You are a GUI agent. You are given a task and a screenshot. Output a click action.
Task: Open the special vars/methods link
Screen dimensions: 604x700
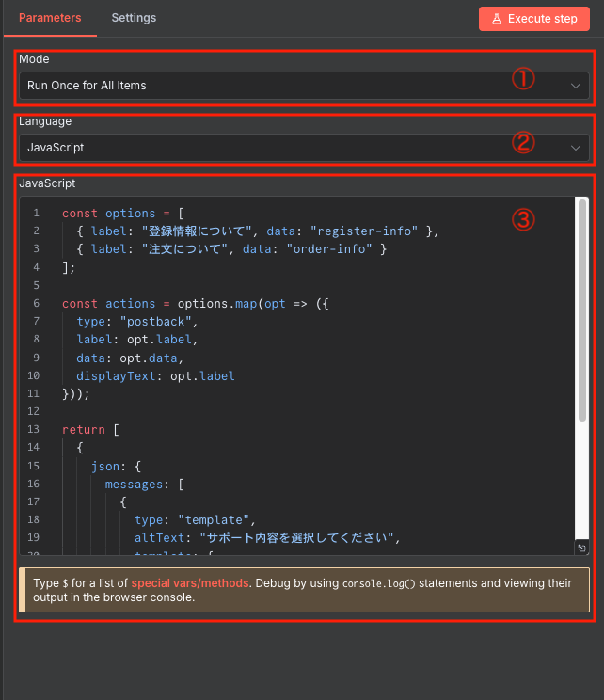coord(190,583)
